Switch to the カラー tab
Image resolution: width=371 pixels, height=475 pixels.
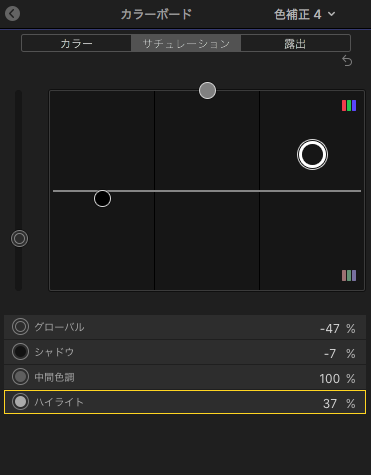(x=76, y=43)
